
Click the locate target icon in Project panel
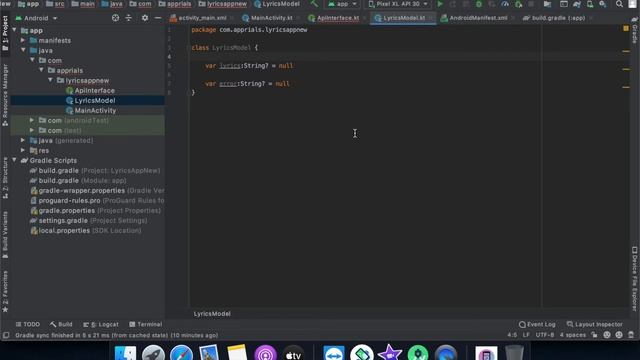116,18
